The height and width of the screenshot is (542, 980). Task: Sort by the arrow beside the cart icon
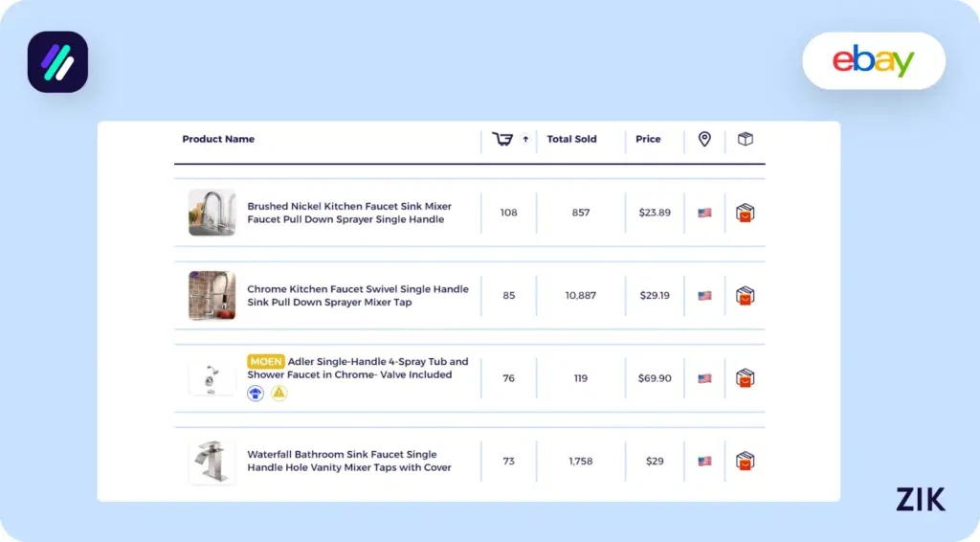click(x=525, y=140)
